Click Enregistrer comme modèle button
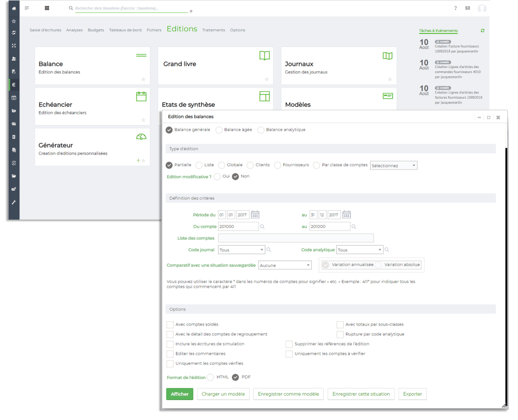 coord(288,394)
